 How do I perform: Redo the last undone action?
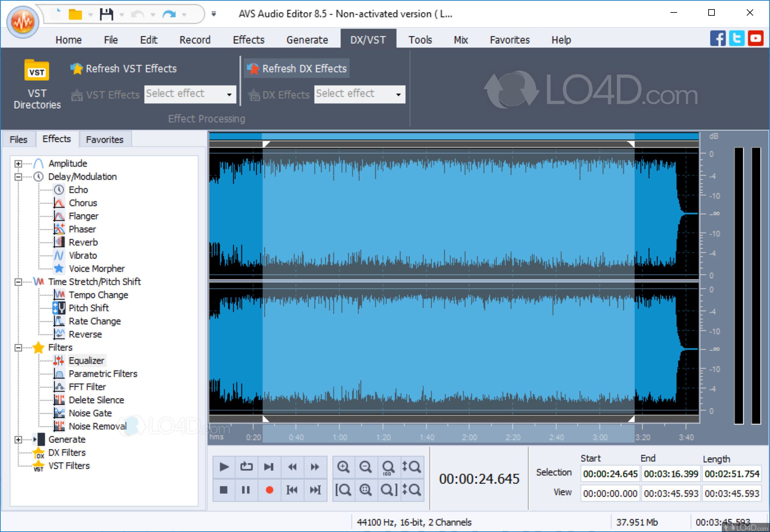coord(170,15)
